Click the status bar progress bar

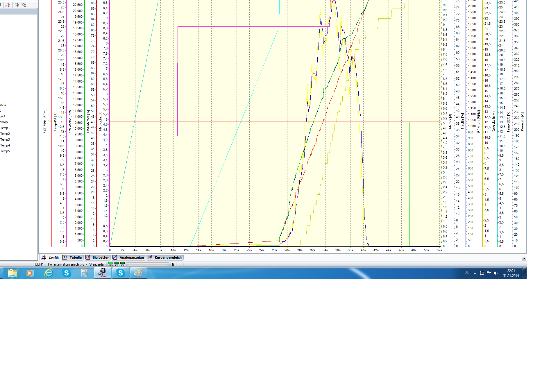[147, 264]
